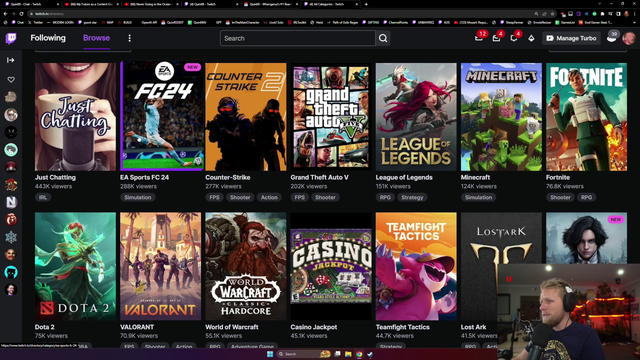Open the snowflake avatar channel in sidebar

(x=11, y=237)
